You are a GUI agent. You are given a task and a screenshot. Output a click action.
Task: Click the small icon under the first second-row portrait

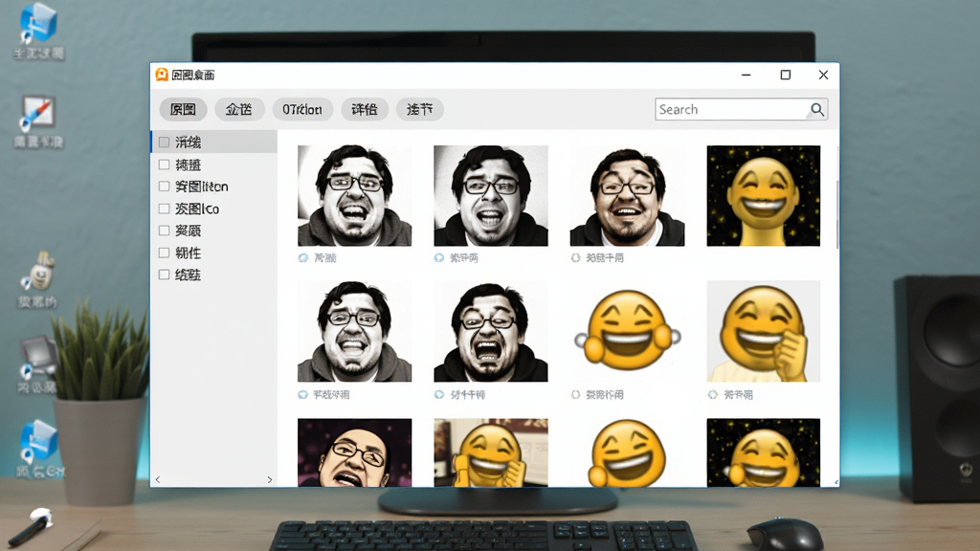click(303, 395)
